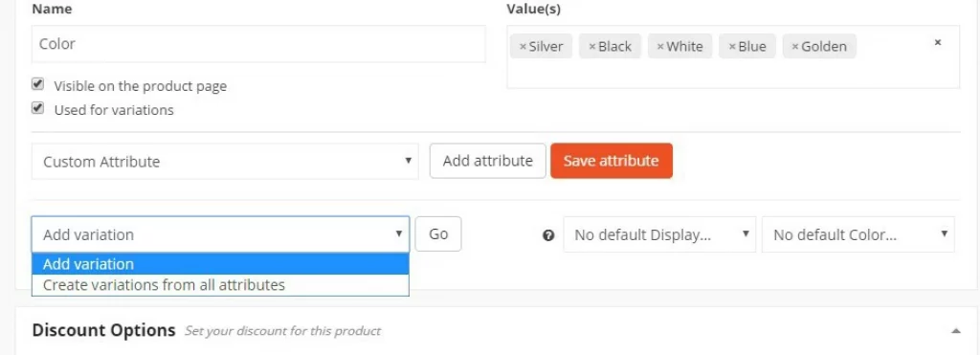
Task: Collapse the Discount Options panel arrow
Action: 956,331
